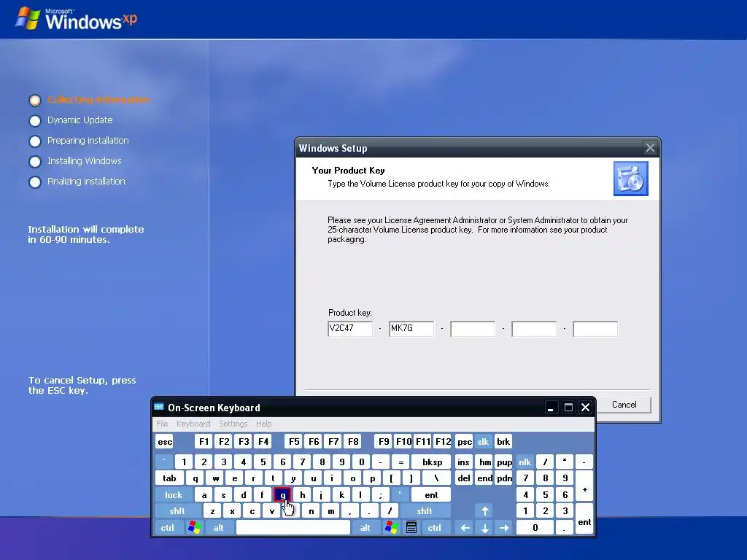Image resolution: width=747 pixels, height=560 pixels.
Task: Click the right arrow key
Action: pyautogui.click(x=505, y=528)
